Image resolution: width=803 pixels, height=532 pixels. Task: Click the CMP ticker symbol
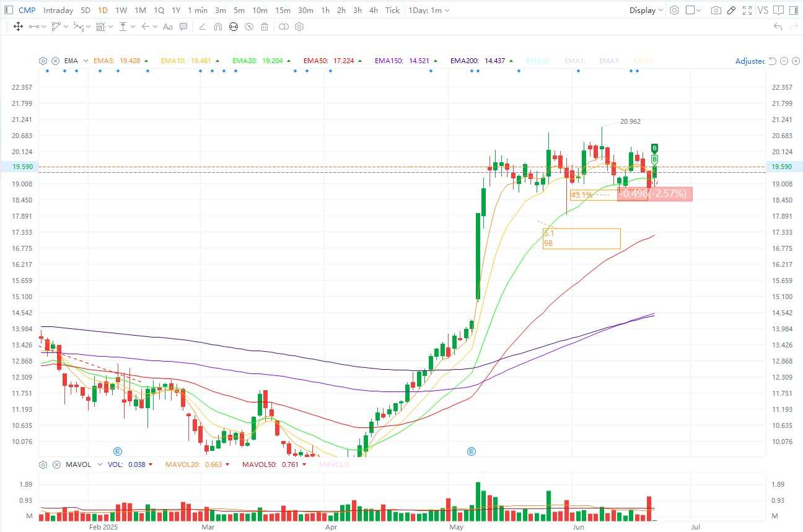tap(27, 11)
